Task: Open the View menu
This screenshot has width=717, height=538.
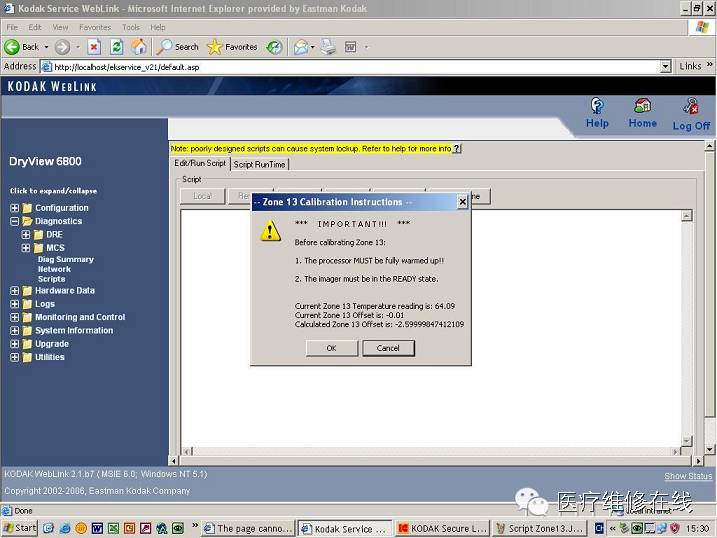Action: click(x=60, y=27)
